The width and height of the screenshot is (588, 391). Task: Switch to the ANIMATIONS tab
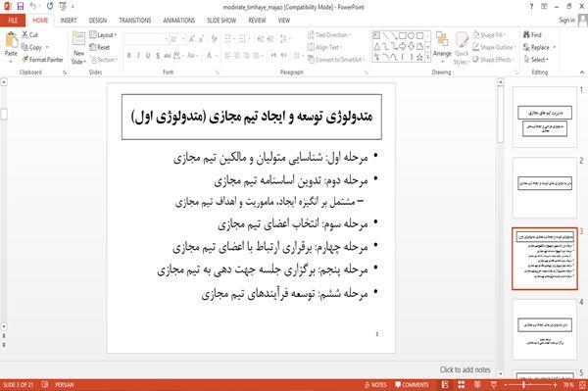click(179, 21)
